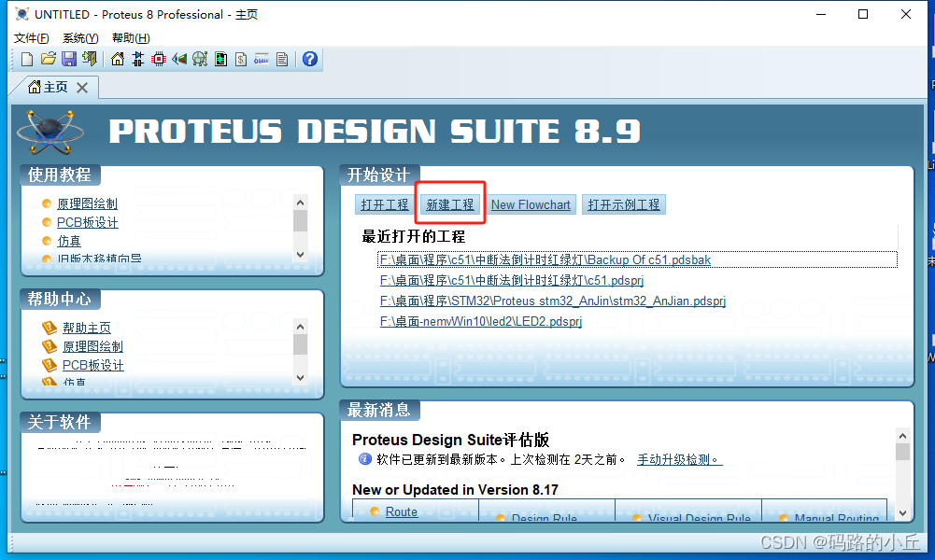Screen dimensions: 935x560
Task: Click the 'New or Updated in Version 8.17' heading
Action: click(455, 490)
